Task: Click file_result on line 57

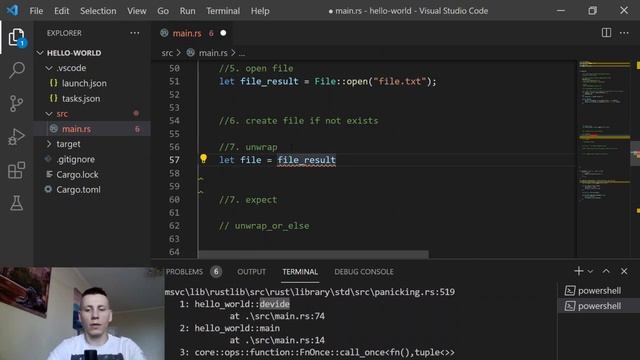Action: (307, 160)
